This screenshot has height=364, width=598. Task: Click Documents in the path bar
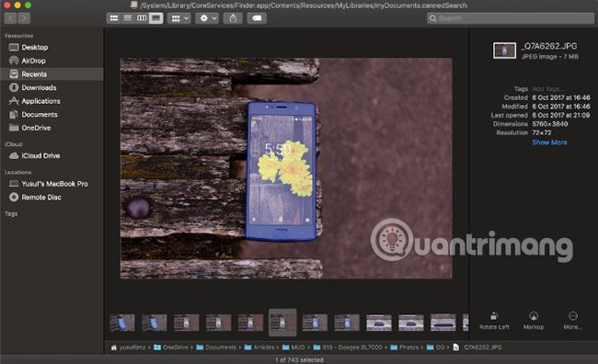click(216, 347)
